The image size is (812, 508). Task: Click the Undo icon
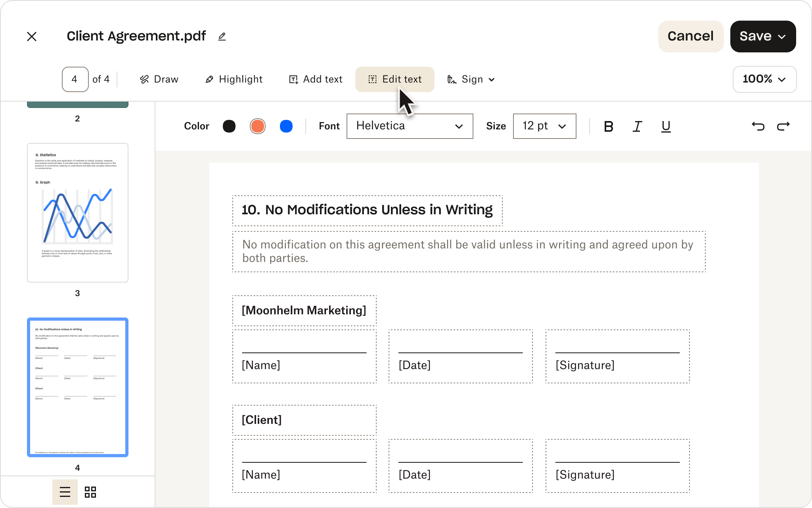[x=758, y=126]
